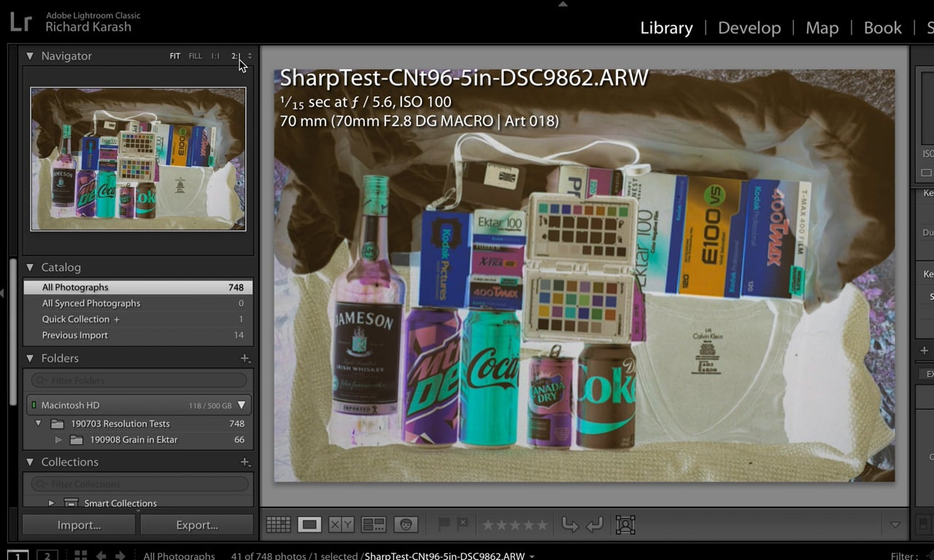Screen dimensions: 934x560
Task: Switch to Loupe view in toolbar
Action: coord(309,524)
